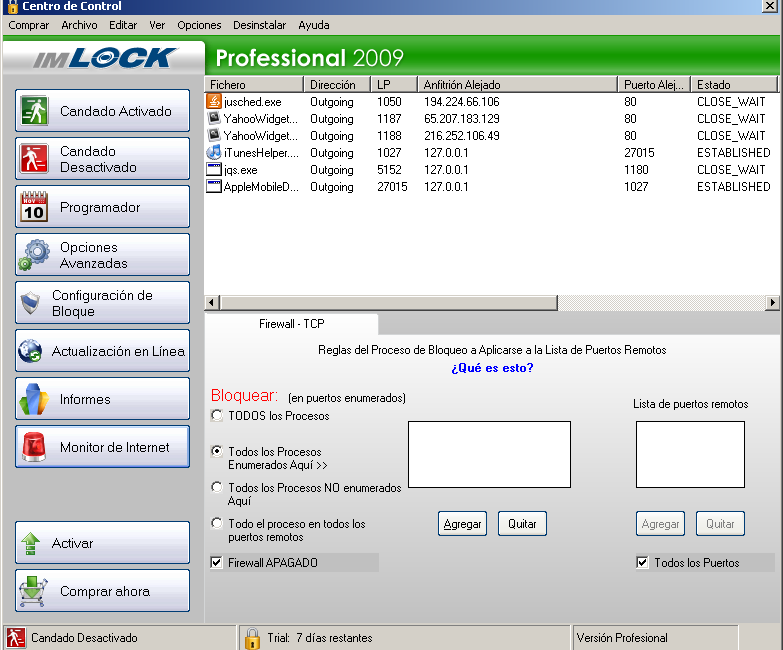Select Todo el proceso en todos los puertos remotos
The height and width of the screenshot is (650, 783).
click(217, 523)
